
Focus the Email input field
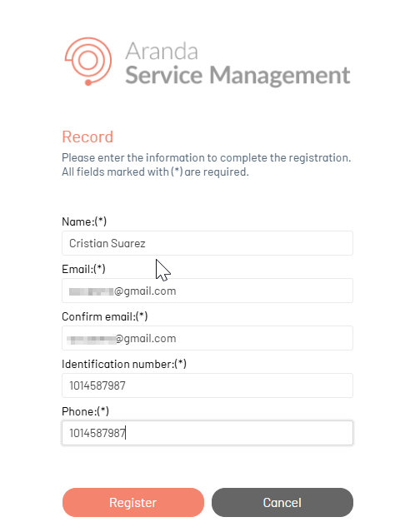click(x=207, y=291)
